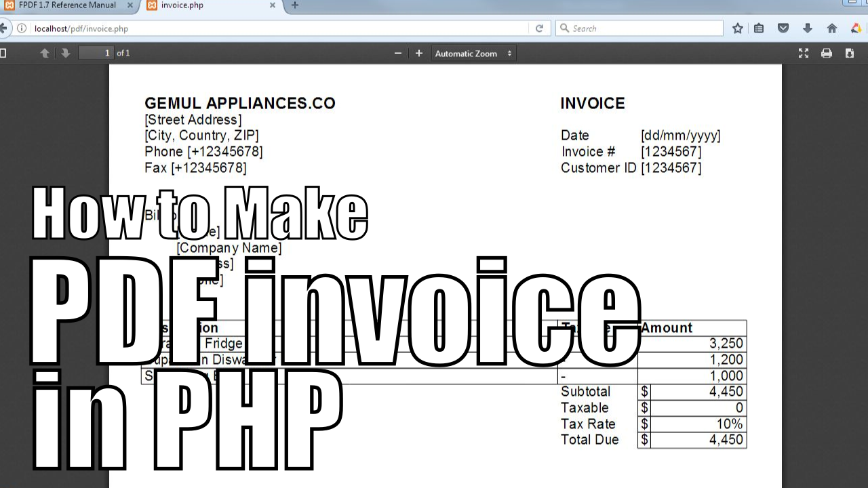Open presentation mode for the PDF
The image size is (868, 488).
[803, 53]
